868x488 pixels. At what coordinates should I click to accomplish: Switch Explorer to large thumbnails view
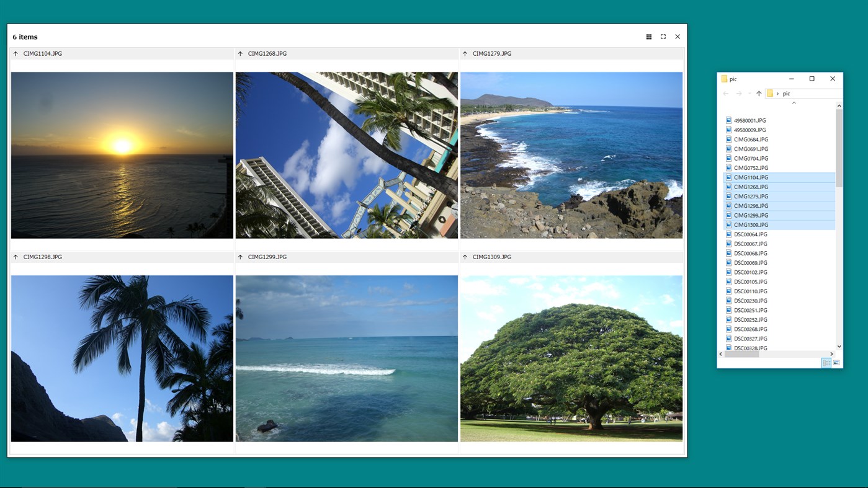point(834,363)
